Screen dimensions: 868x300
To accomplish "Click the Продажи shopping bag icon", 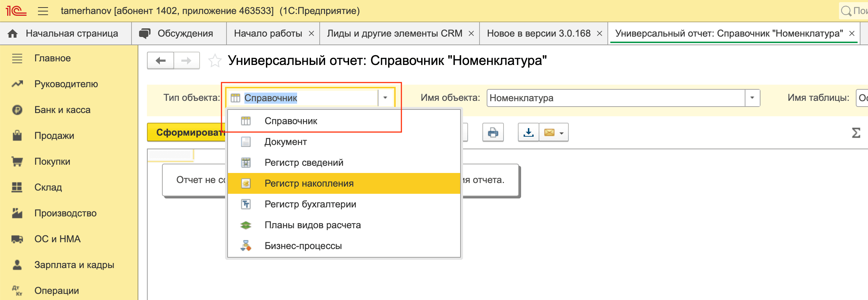I will point(17,135).
